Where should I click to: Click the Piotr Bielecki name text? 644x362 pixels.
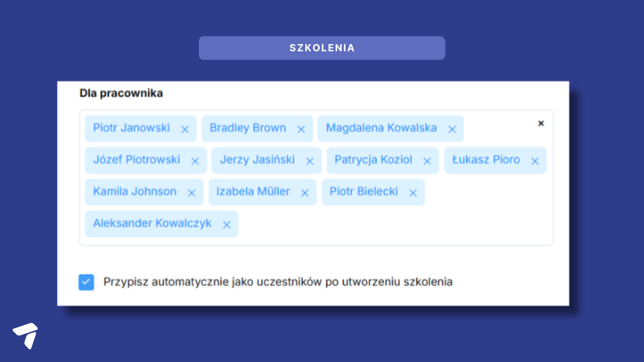coord(364,191)
